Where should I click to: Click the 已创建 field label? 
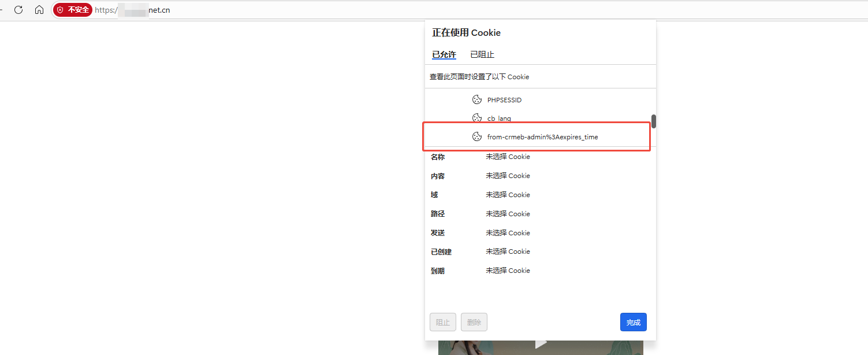pos(441,252)
